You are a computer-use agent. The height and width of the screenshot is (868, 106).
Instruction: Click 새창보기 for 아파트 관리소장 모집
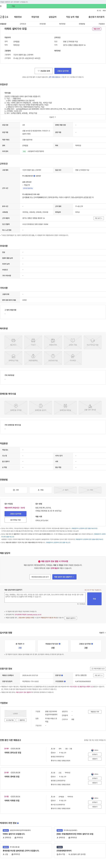click(x=95, y=759)
